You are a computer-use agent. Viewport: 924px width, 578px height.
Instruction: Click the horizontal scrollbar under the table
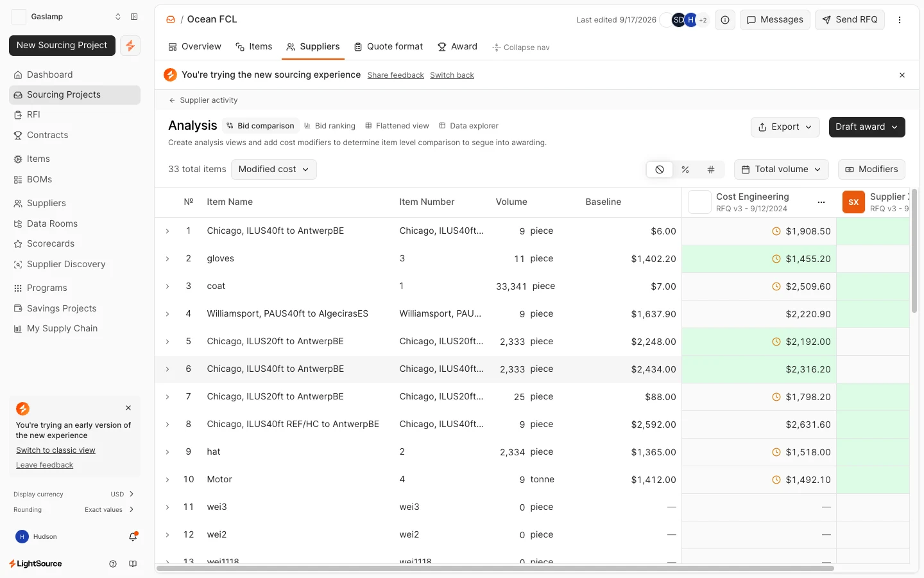pos(495,568)
